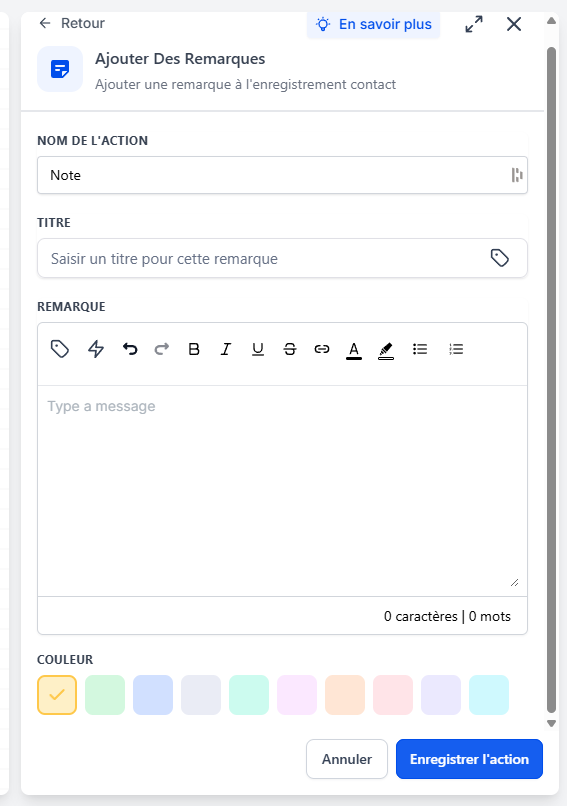Open the text color picker
Viewport: 567px width, 806px height.
(x=354, y=351)
